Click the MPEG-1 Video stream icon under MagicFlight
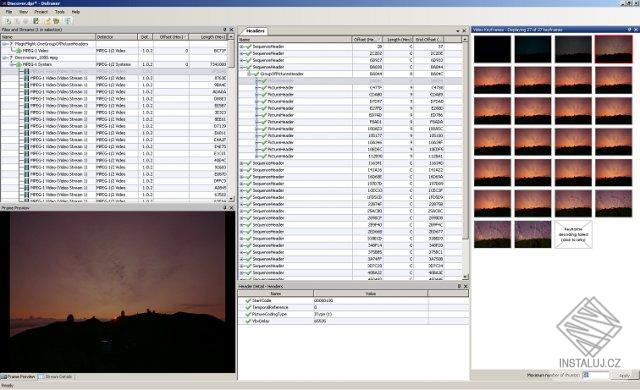 pos(18,51)
